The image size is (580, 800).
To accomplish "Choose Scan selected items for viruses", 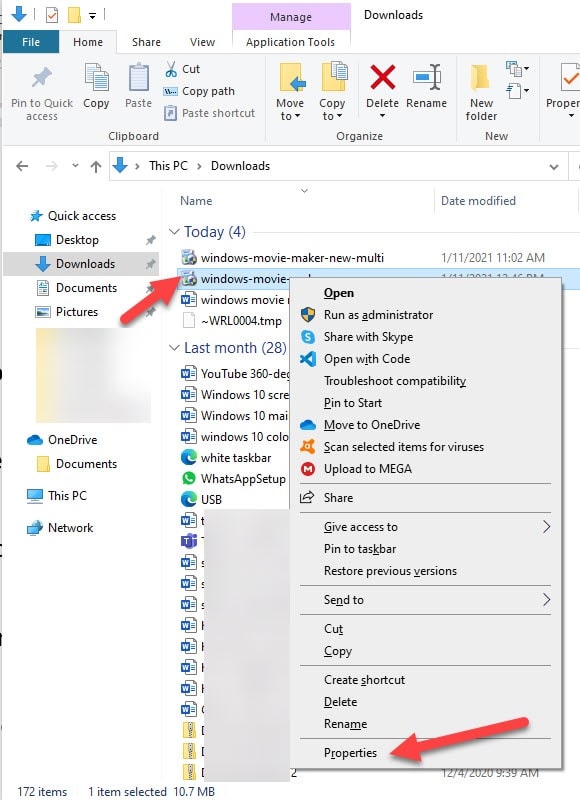I will (x=404, y=447).
